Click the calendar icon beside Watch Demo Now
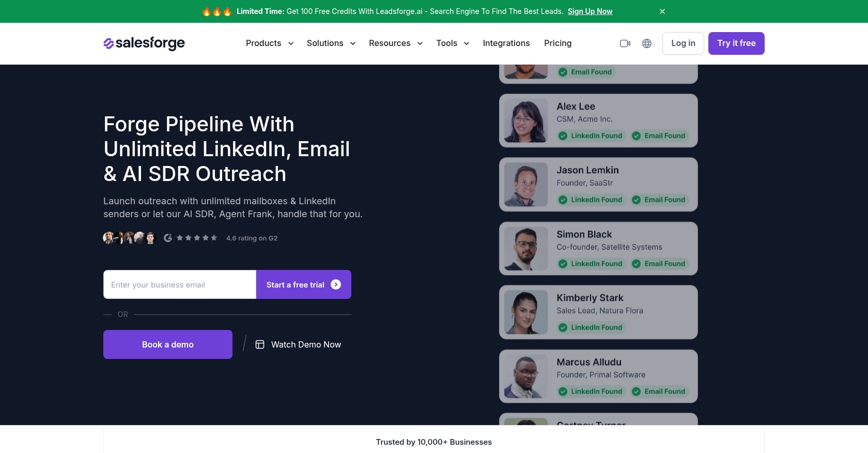Viewport: 868px width, 453px height. [260, 344]
